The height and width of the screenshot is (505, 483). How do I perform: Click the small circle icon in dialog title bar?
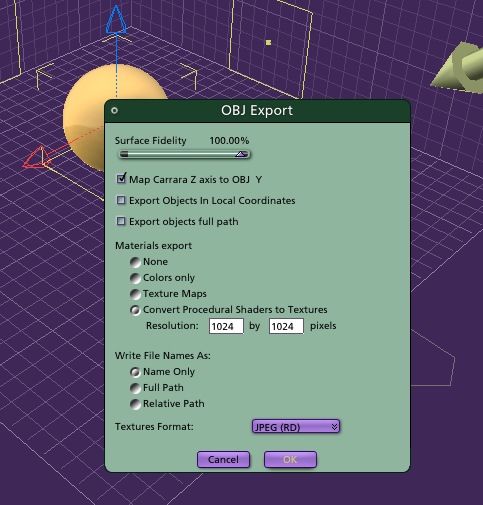(114, 110)
